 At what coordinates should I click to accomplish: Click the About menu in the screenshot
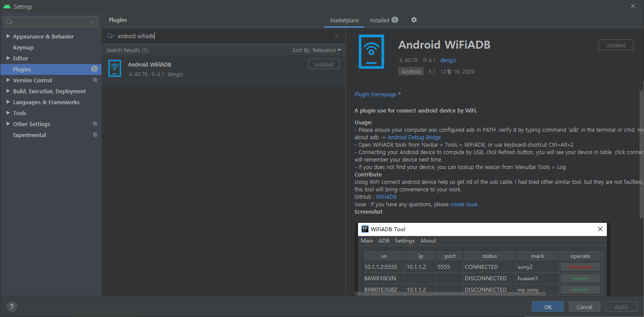pyautogui.click(x=428, y=241)
